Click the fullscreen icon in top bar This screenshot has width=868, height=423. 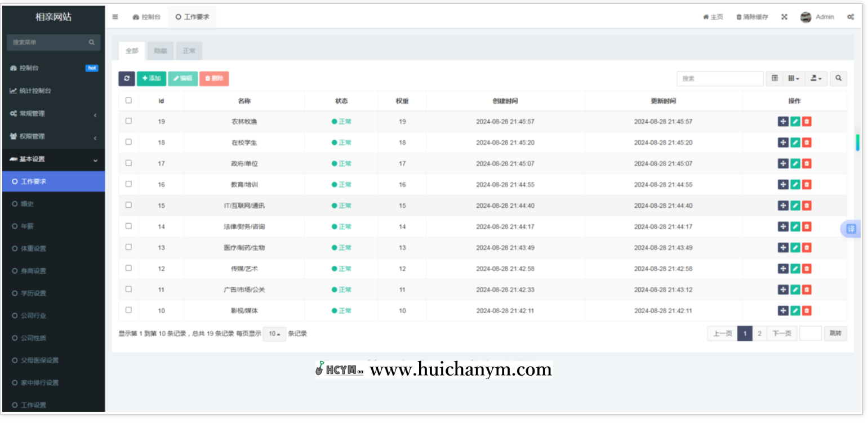coord(784,17)
